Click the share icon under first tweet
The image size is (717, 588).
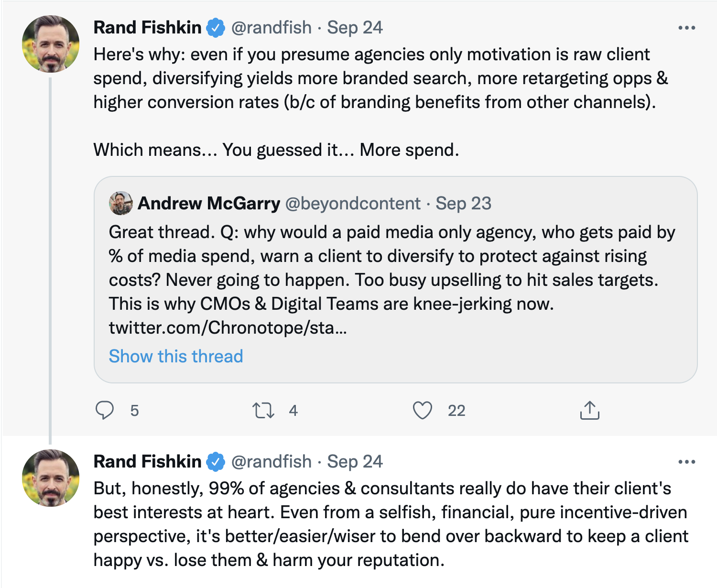click(x=589, y=410)
